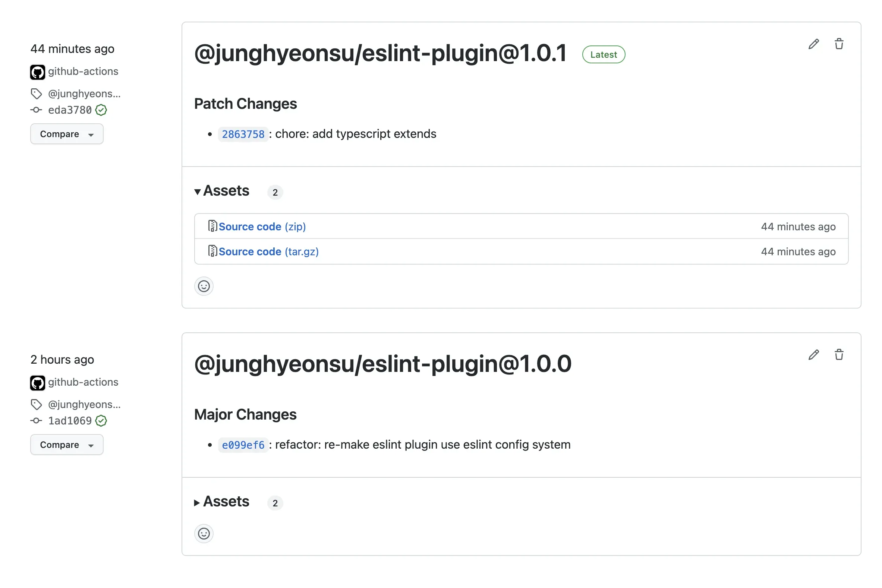
Task: Edit the eslint-plugin@1.0.1 release with pencil icon
Action: tap(813, 44)
